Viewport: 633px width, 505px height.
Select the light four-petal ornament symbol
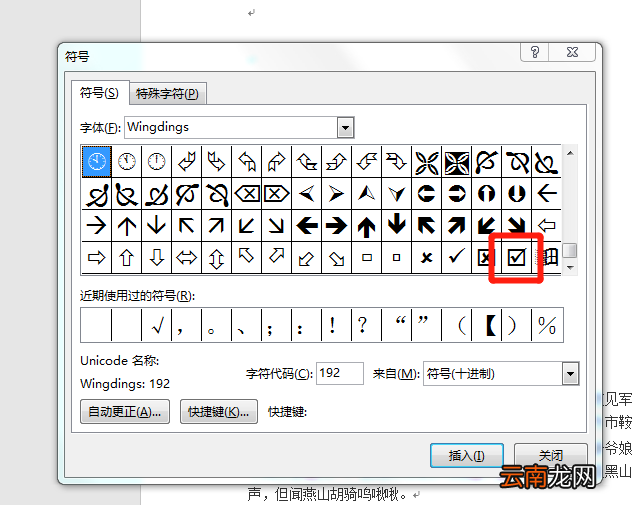pyautogui.click(x=427, y=161)
